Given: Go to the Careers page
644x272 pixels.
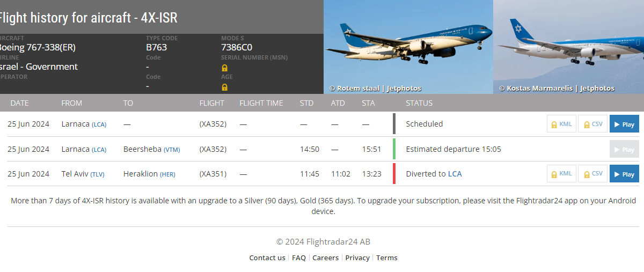Looking at the screenshot, I should point(325,258).
